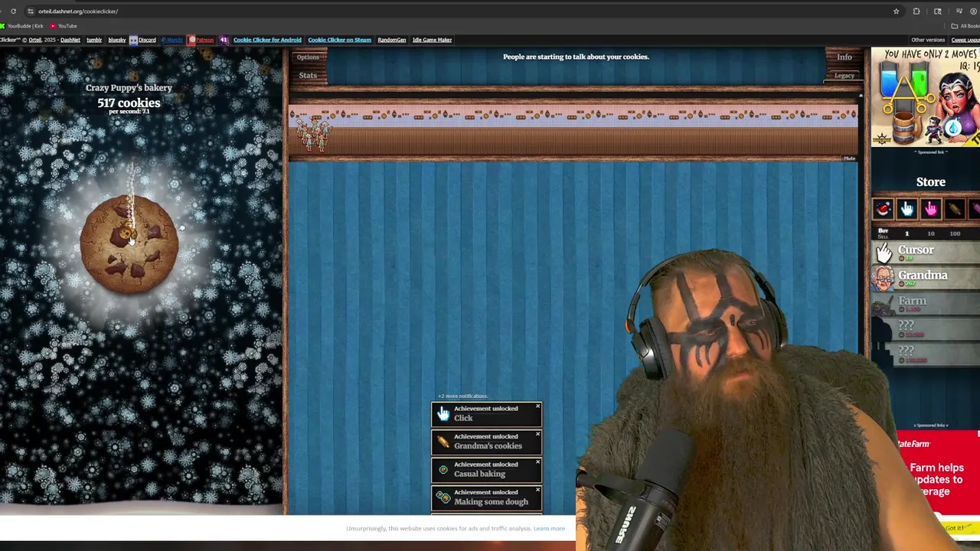Switch store mode to Buy
Viewport: 980px width, 551px height.
click(x=883, y=230)
